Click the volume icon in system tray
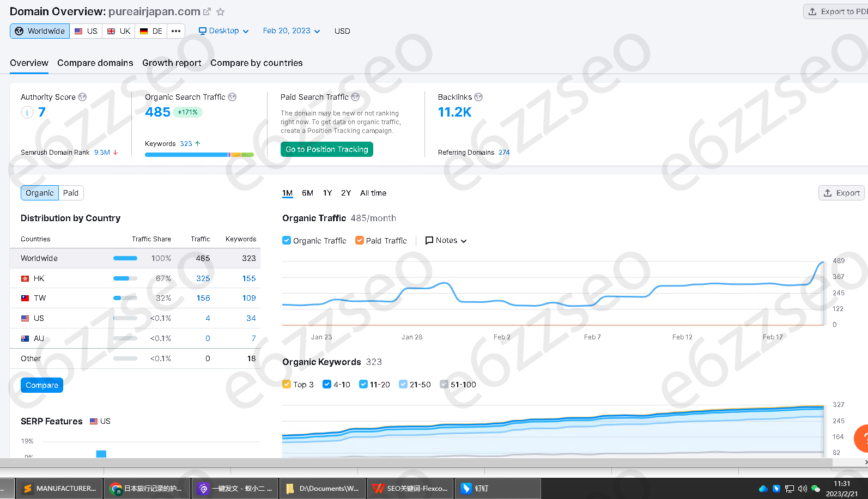This screenshot has width=868, height=499. coord(802,489)
